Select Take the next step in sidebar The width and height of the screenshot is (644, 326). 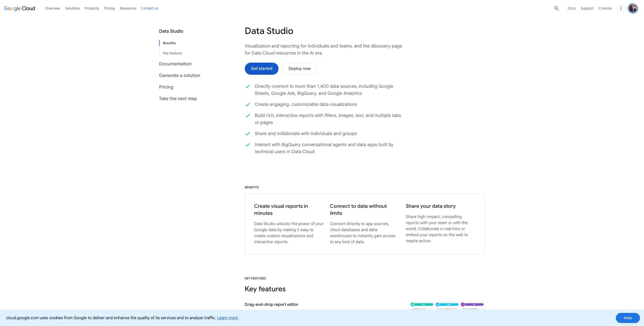coord(178,99)
